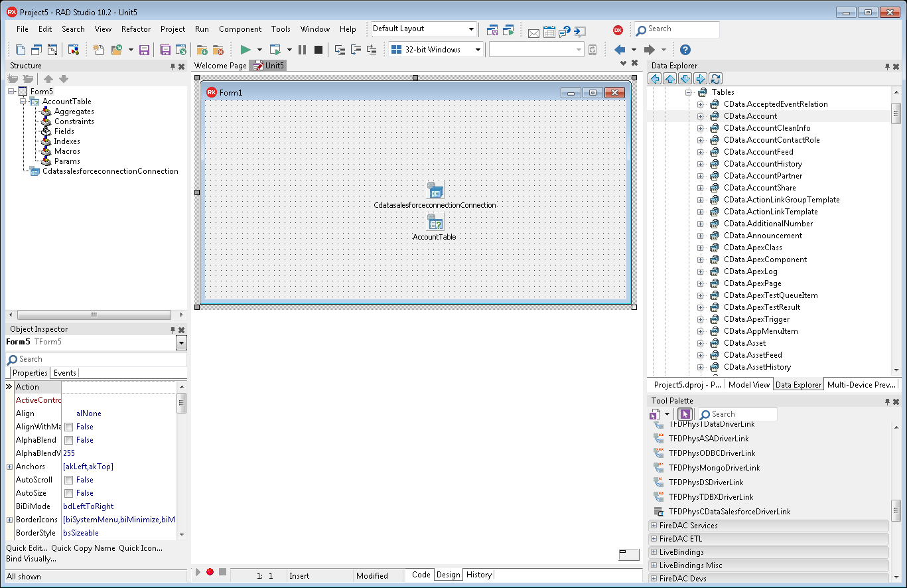Click the Quick Copy Name link

click(83, 548)
